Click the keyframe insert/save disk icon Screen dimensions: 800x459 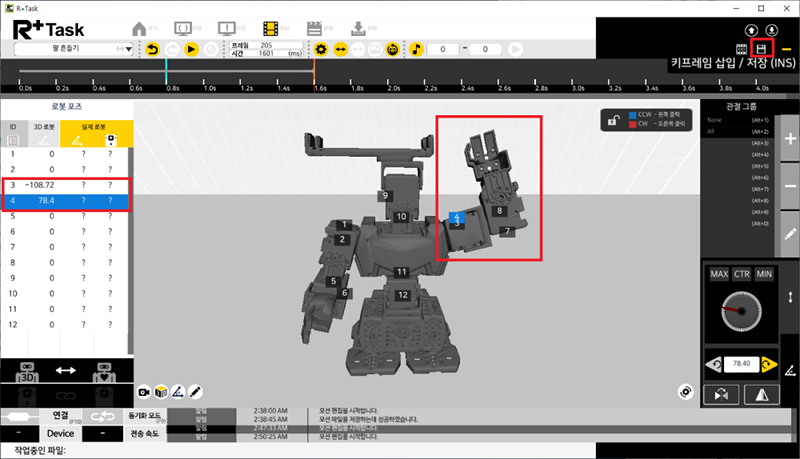pyautogui.click(x=762, y=48)
